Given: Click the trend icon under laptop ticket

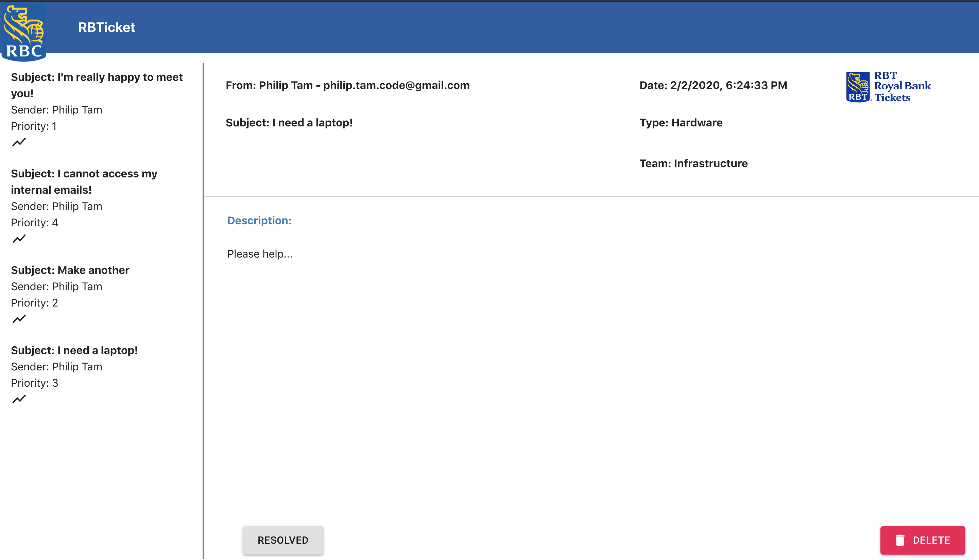Looking at the screenshot, I should click(19, 399).
